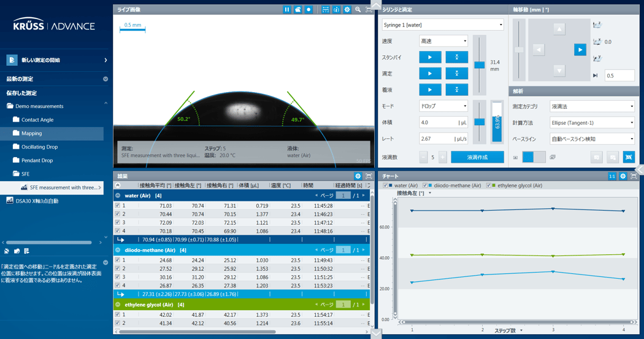Move axis up with top arrow

[x=559, y=29]
